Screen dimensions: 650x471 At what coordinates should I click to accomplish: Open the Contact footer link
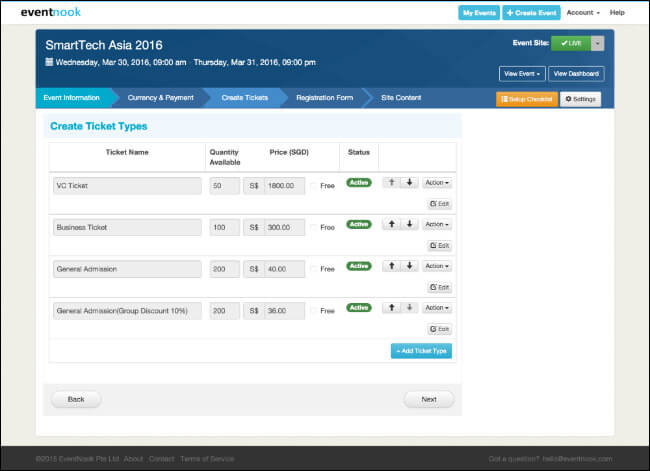pos(161,459)
